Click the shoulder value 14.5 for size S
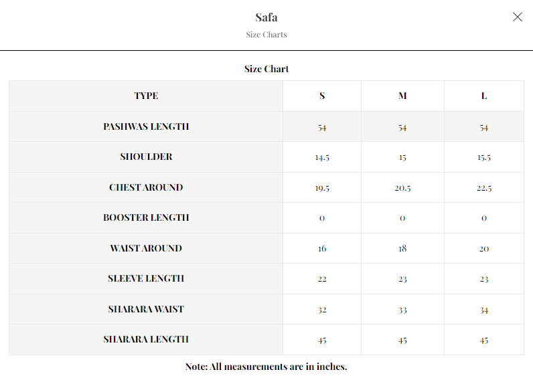Image resolution: width=533 pixels, height=392 pixels. click(322, 158)
